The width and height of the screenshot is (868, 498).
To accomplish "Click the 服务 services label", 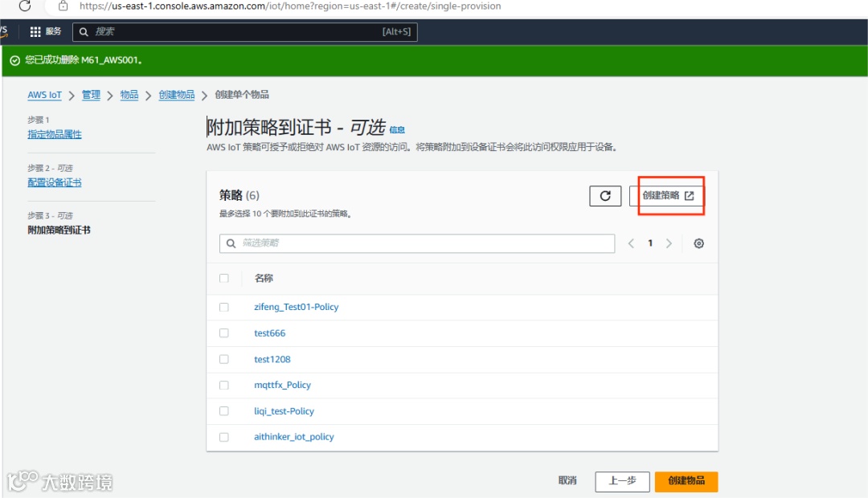I will [53, 31].
